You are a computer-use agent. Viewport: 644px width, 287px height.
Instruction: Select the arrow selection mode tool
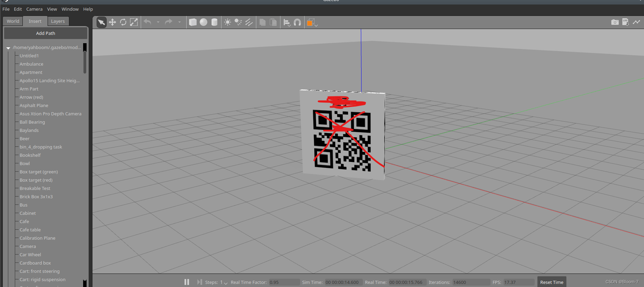101,22
